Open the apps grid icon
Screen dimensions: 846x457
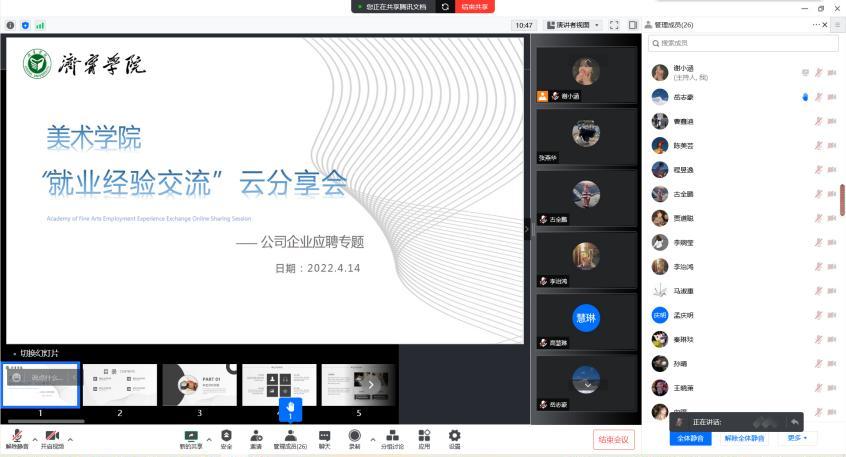pyautogui.click(x=424, y=438)
